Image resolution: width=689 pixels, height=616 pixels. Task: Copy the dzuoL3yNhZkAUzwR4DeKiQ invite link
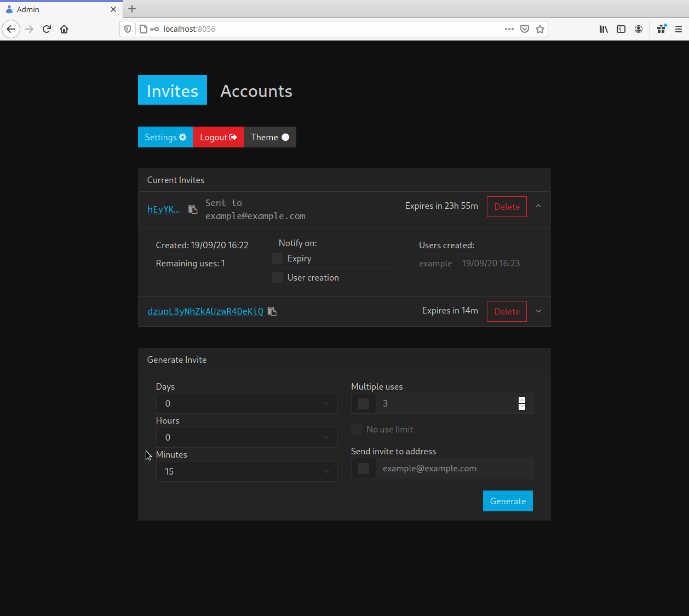point(272,311)
